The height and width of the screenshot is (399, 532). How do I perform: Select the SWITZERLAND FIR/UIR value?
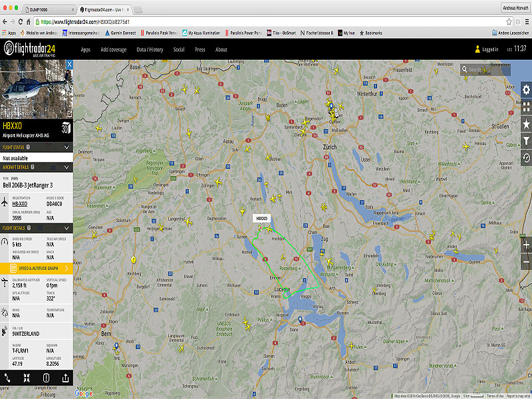(x=26, y=334)
